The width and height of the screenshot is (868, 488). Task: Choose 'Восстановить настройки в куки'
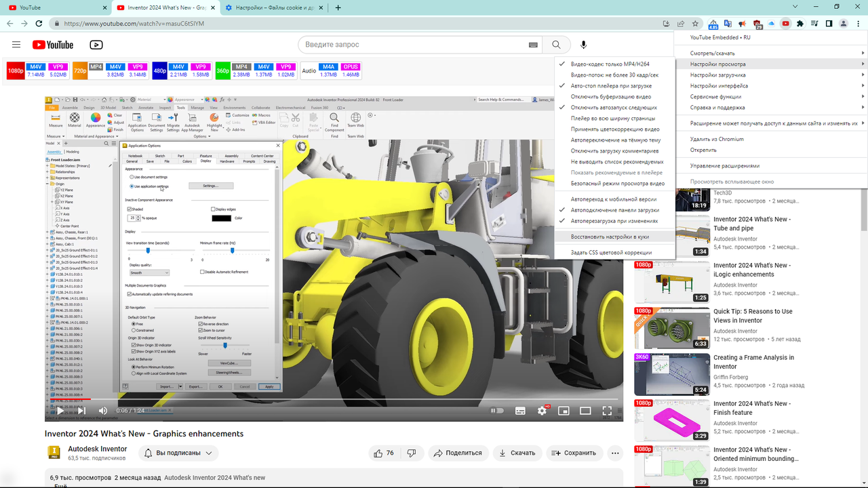615,237
